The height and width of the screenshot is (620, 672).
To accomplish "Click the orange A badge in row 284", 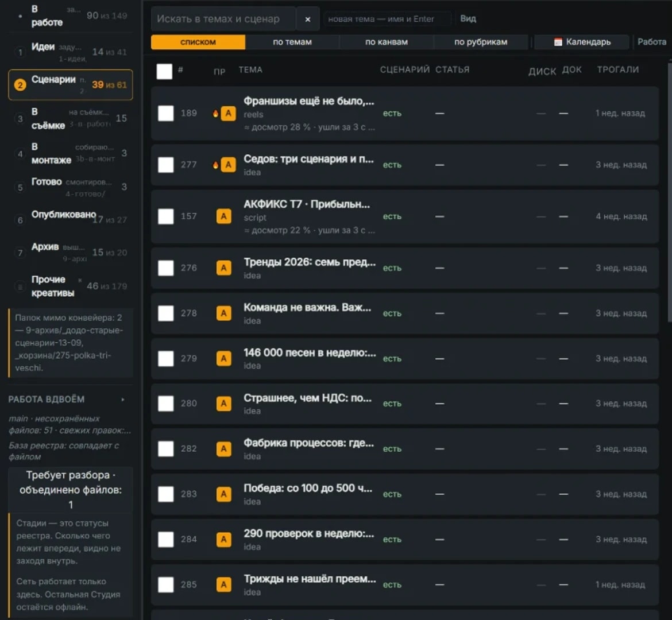I will 224,540.
